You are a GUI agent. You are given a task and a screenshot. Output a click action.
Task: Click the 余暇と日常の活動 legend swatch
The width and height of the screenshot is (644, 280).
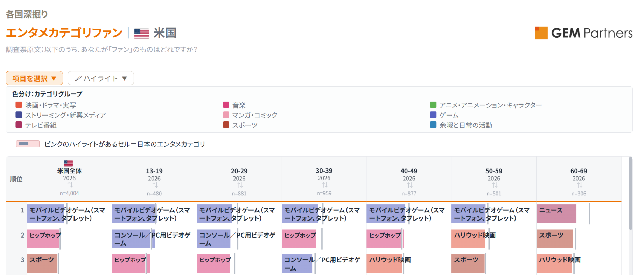433,125
